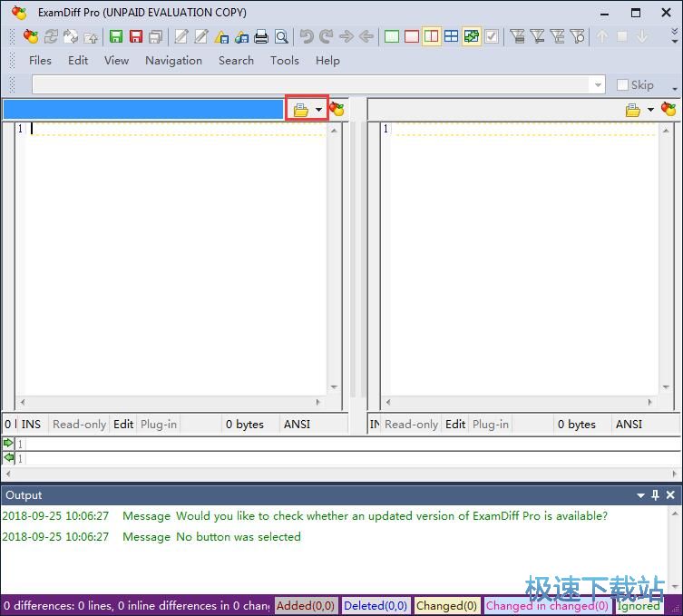The image size is (683, 616).
Task: Click the green Save icon
Action: (x=116, y=36)
